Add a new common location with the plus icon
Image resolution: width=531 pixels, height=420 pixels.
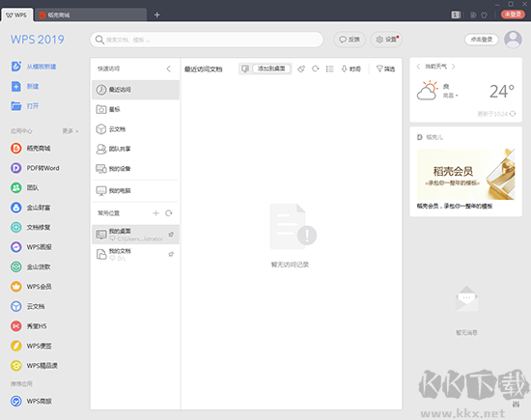(x=155, y=213)
